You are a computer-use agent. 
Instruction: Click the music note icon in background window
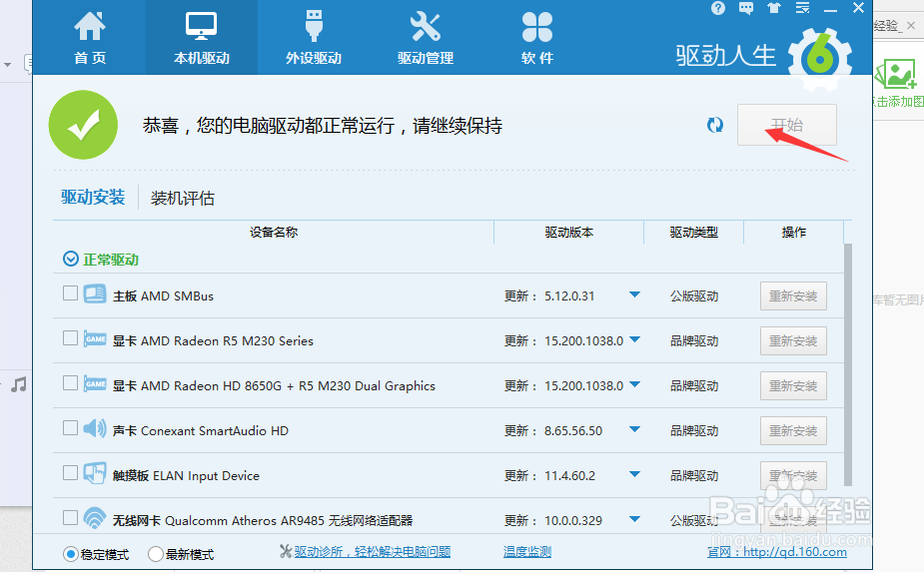tap(19, 385)
